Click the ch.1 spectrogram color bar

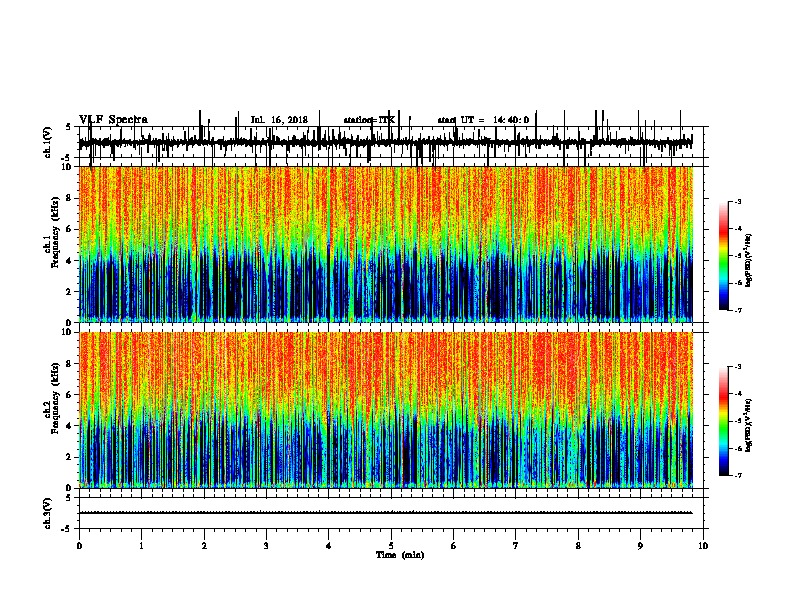[724, 256]
